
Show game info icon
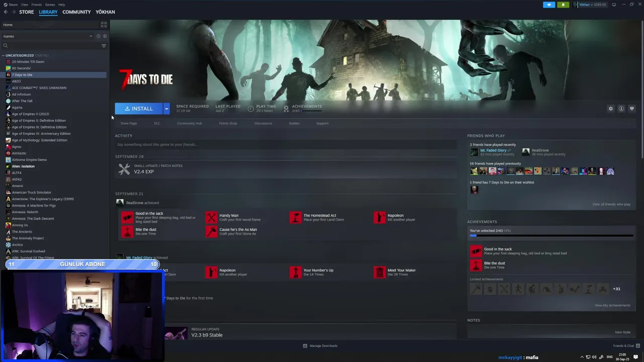coord(621,109)
